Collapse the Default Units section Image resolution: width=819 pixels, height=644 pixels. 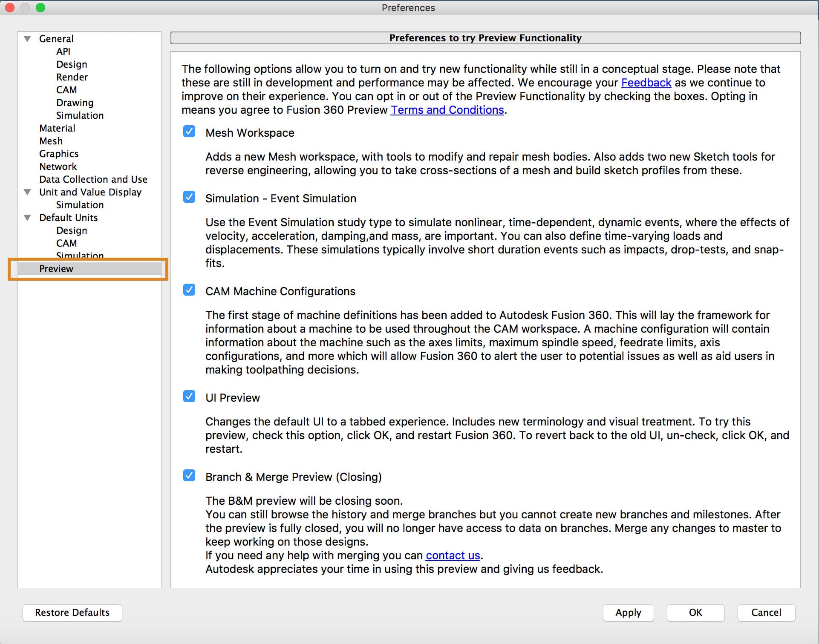[x=28, y=218]
